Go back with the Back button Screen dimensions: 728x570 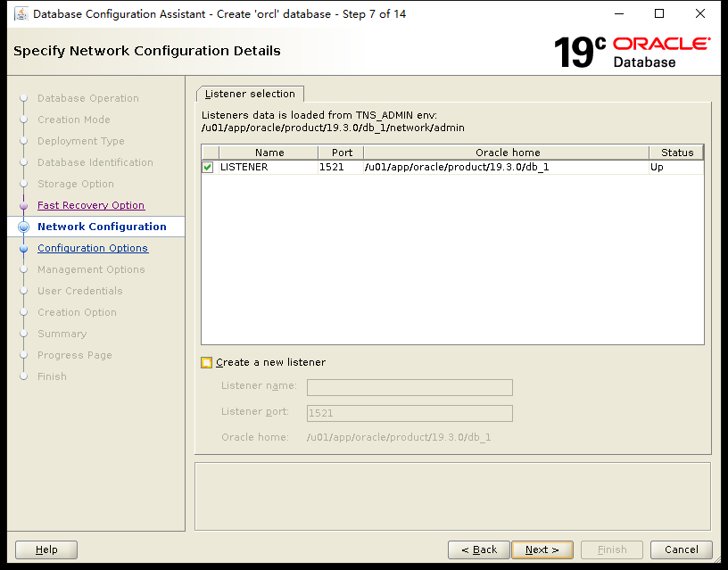pos(479,549)
